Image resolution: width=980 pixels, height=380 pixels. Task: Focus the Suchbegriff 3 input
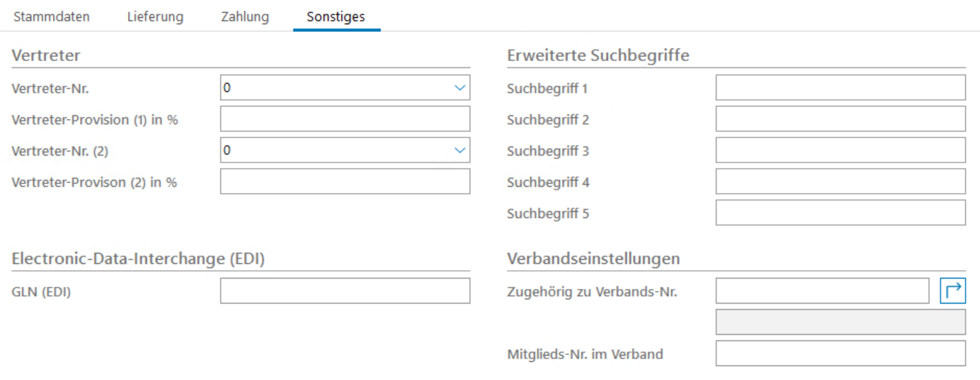(x=840, y=150)
